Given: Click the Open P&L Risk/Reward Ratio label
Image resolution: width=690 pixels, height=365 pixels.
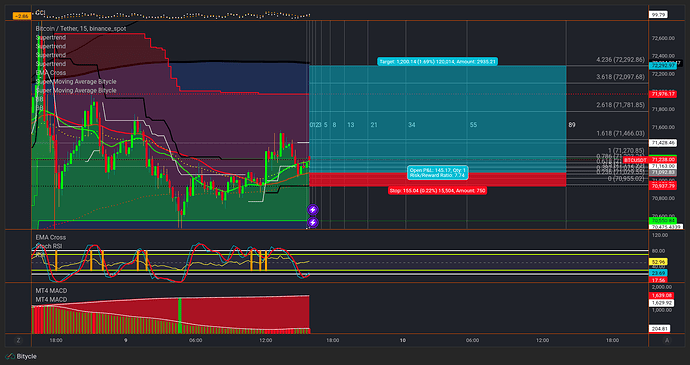Looking at the screenshot, I should [x=437, y=172].
